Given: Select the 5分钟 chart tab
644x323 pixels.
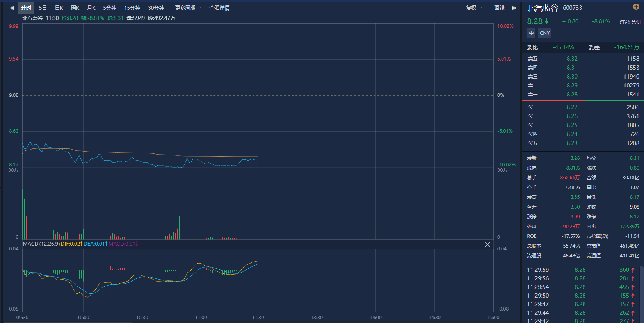Looking at the screenshot, I should pos(110,8).
